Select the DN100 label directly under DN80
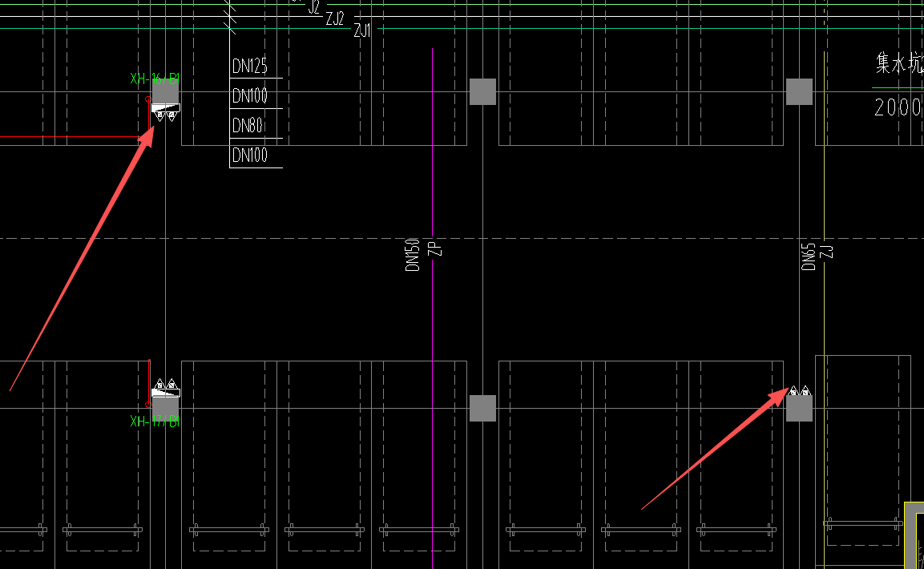This screenshot has height=569, width=924. [x=249, y=155]
